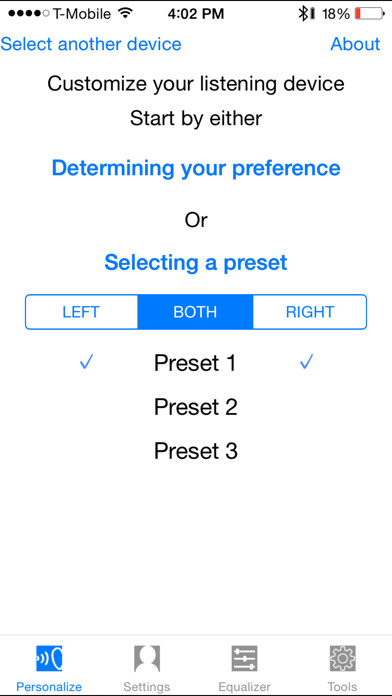Tap Determining your preference link
392x696 pixels.
coord(196,169)
